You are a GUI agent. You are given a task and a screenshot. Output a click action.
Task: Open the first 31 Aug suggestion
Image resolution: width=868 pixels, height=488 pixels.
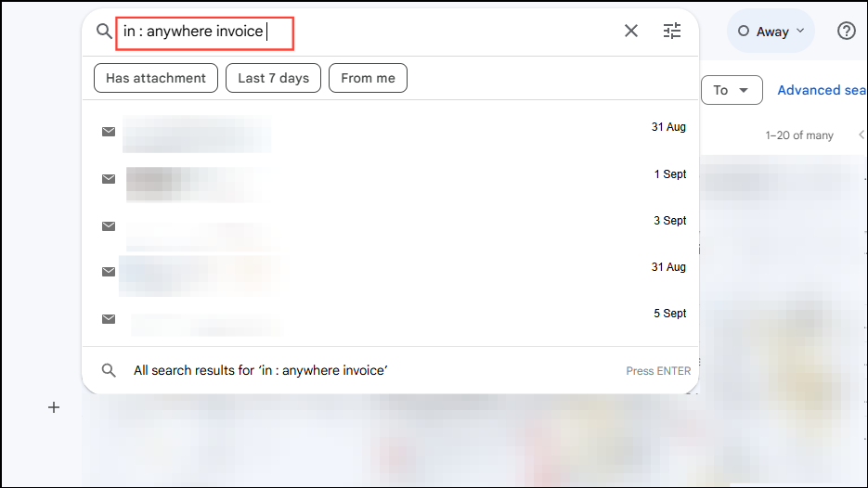pos(371,132)
